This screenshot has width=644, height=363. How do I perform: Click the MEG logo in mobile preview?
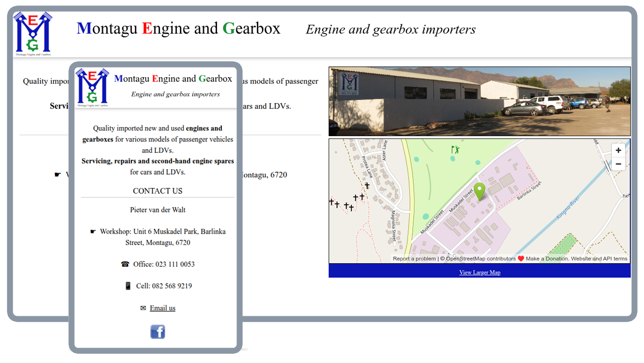point(92,87)
